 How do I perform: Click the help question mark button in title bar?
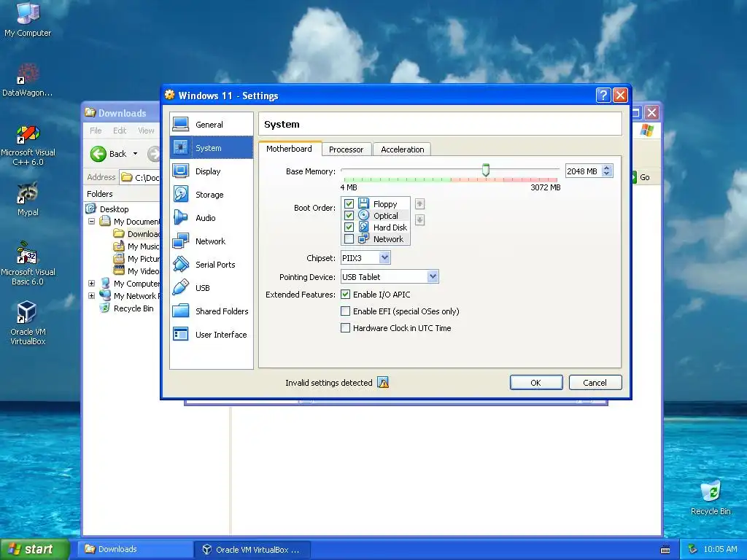603,96
